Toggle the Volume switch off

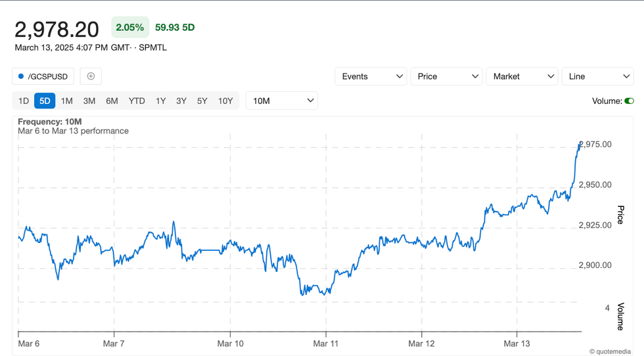pos(629,101)
